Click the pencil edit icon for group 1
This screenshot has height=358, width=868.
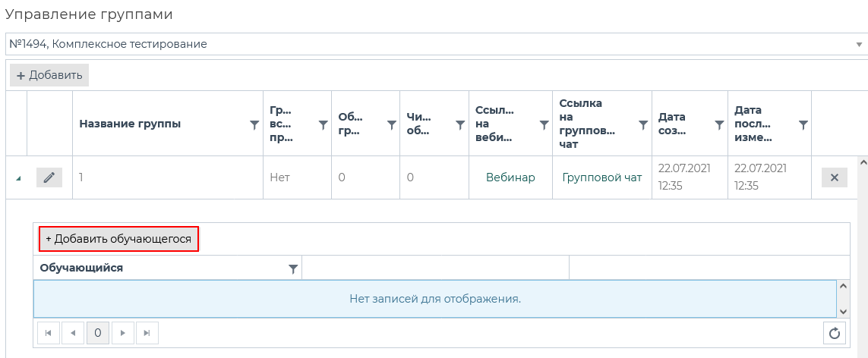click(x=49, y=177)
